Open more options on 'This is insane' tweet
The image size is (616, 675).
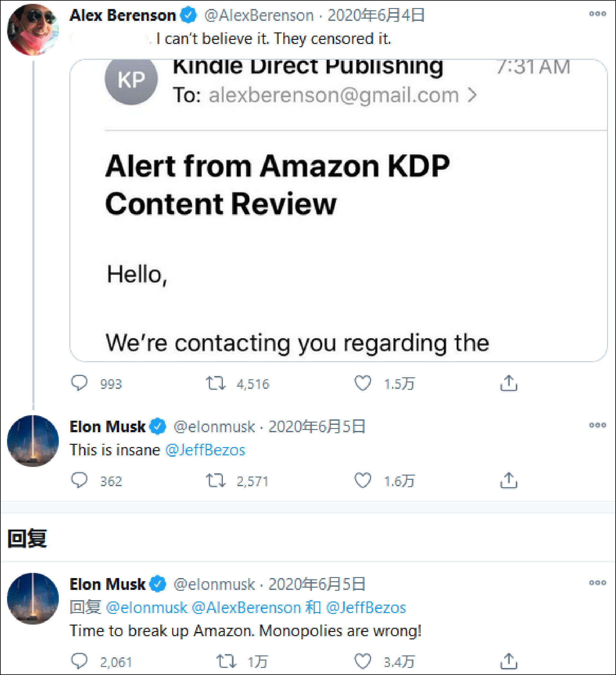(597, 425)
